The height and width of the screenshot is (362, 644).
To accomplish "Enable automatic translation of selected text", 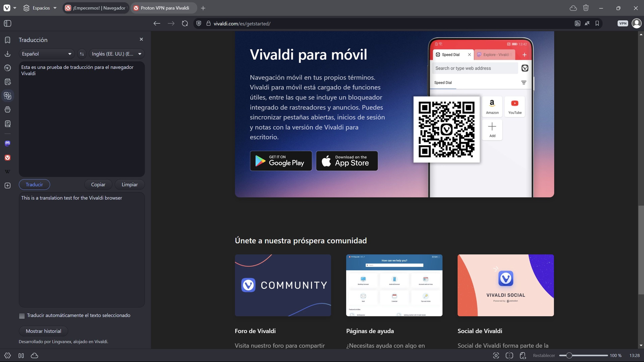I will pos(22,316).
